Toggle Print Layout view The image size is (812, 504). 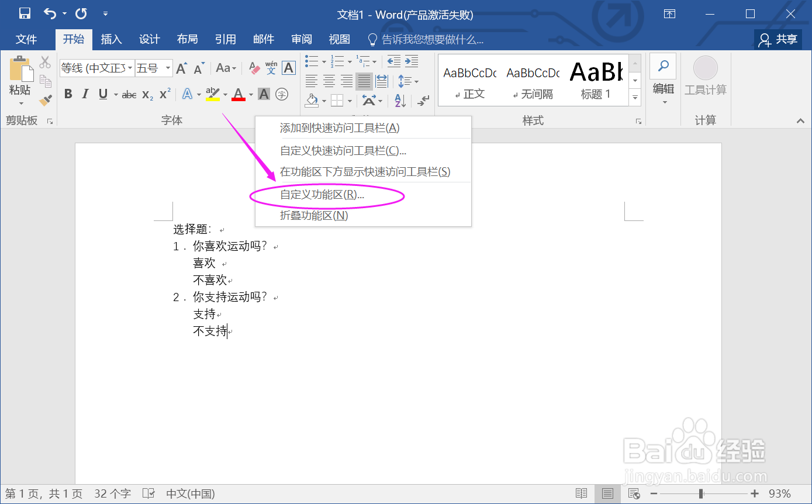(607, 493)
